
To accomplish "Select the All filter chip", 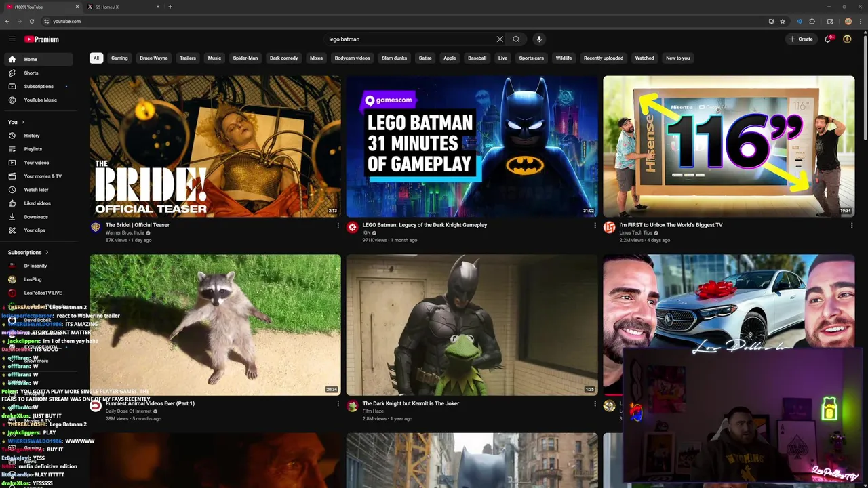I will pyautogui.click(x=96, y=58).
